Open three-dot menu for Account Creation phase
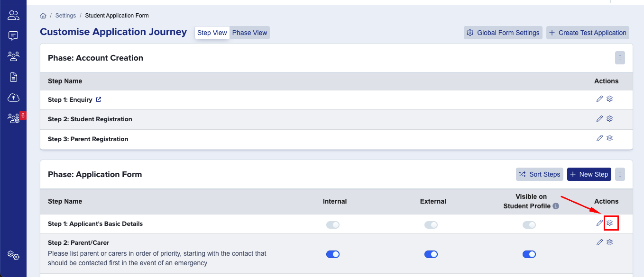 620,58
